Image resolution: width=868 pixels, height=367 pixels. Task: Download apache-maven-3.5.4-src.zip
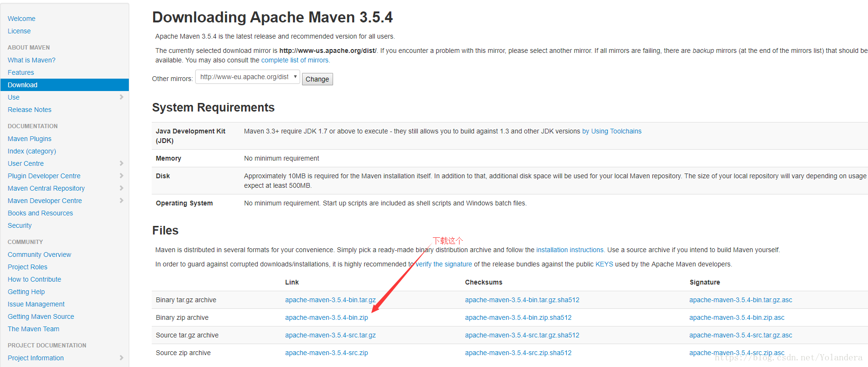(x=326, y=353)
